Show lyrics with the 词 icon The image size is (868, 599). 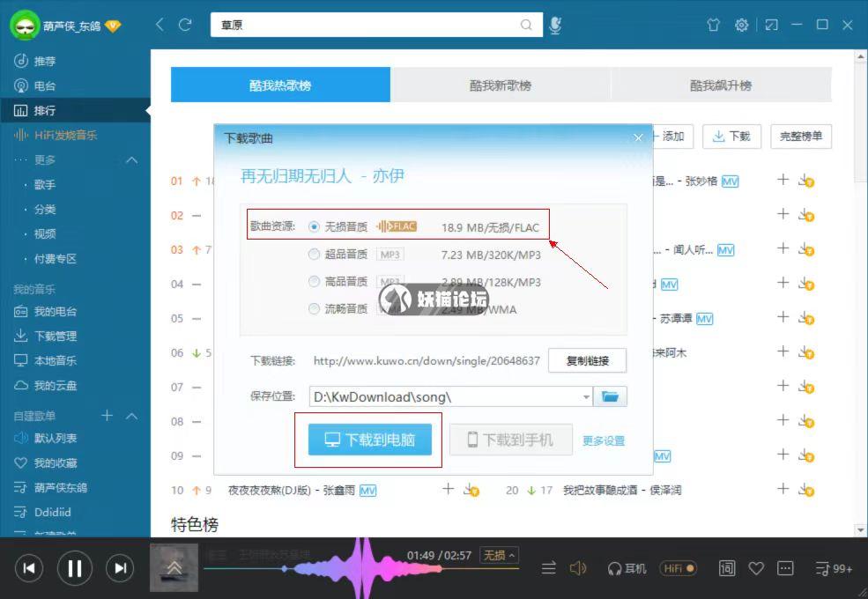tap(727, 568)
